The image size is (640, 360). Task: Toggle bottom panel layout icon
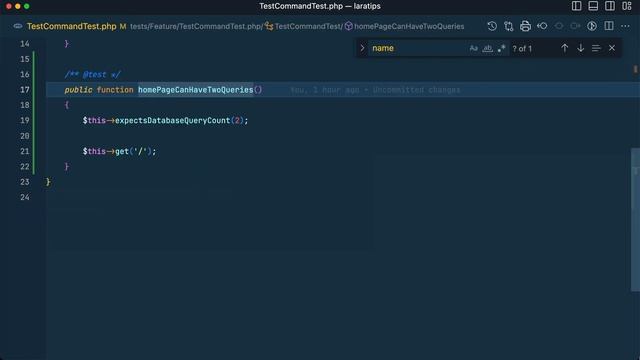coord(593,6)
